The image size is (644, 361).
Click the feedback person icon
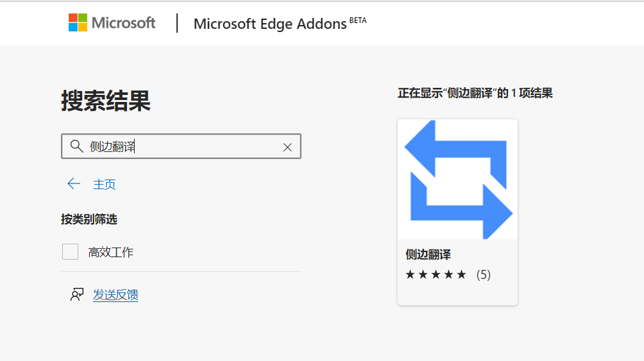pyautogui.click(x=77, y=294)
